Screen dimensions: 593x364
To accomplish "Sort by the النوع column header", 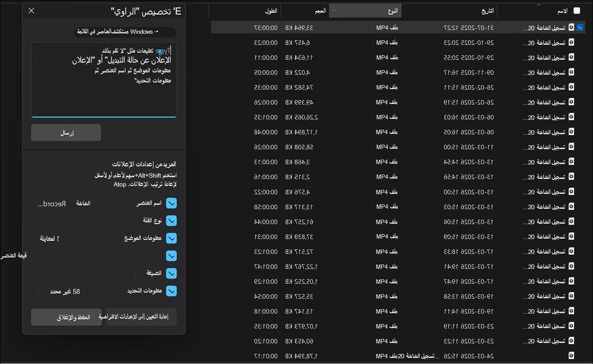I will [393, 11].
